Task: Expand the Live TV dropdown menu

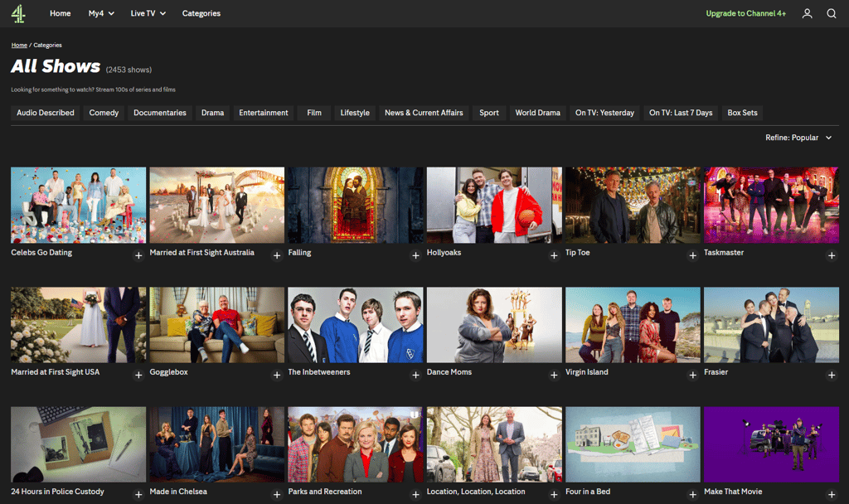Action: (x=148, y=13)
